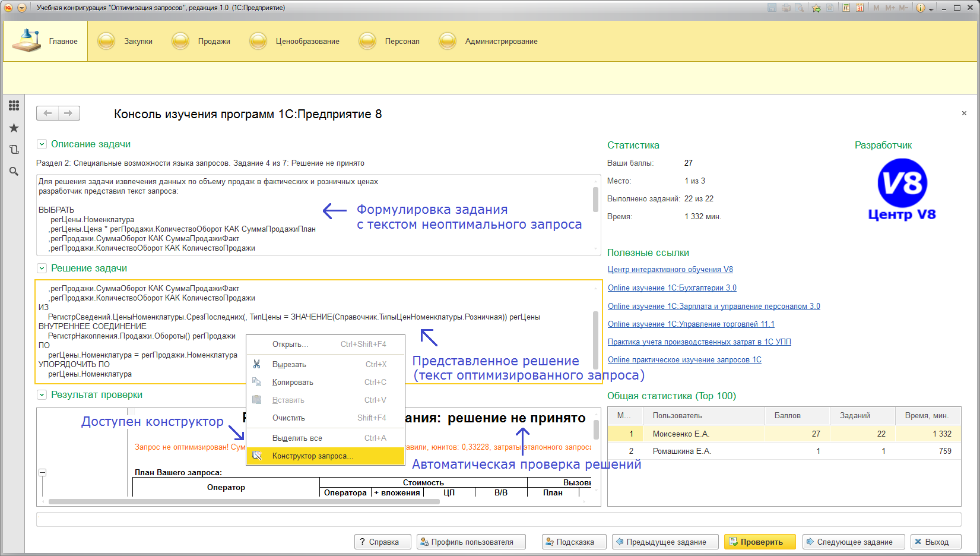The width and height of the screenshot is (980, 556).
Task: Sort statistics by Время, мин. column header
Action: click(928, 416)
